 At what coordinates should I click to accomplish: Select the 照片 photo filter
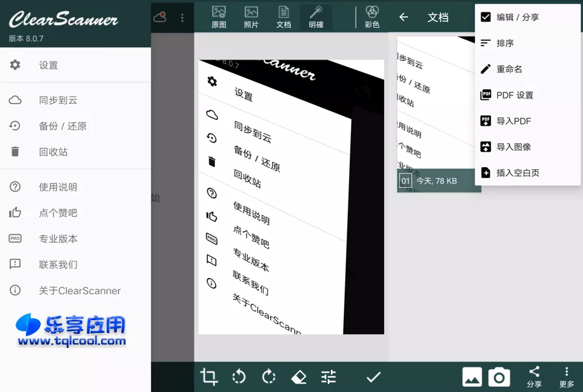click(251, 17)
